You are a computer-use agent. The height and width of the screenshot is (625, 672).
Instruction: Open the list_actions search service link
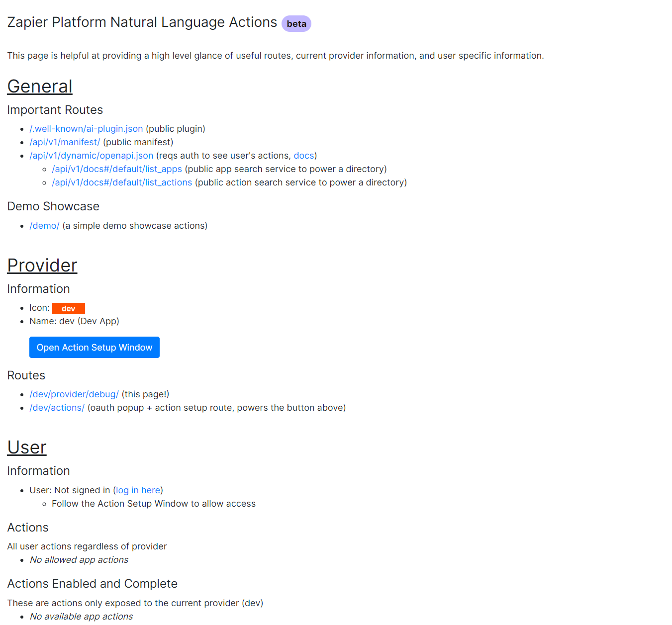pos(122,182)
